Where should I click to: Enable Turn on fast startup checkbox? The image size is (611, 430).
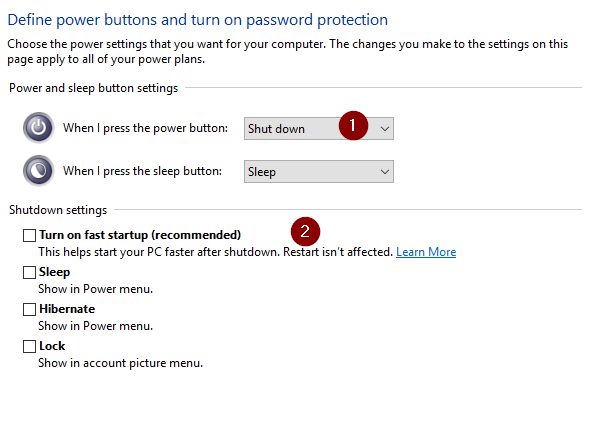point(29,235)
